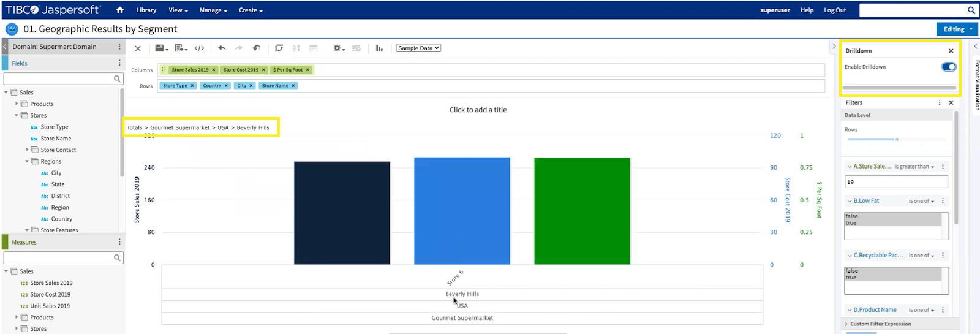Go to the home page icon
This screenshot has height=334, width=980.
coord(120,10)
